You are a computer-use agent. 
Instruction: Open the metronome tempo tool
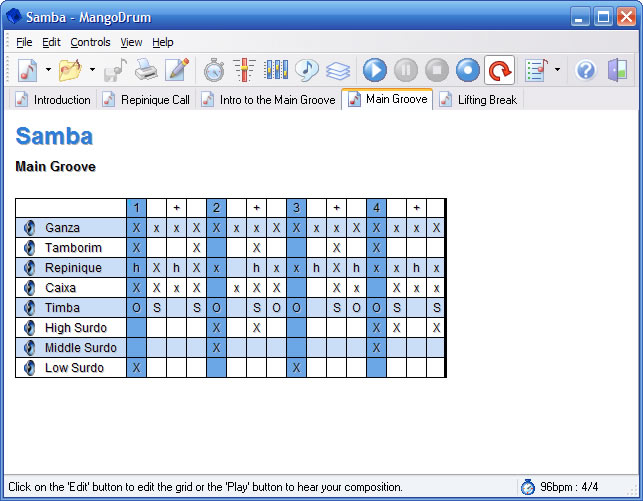[214, 70]
